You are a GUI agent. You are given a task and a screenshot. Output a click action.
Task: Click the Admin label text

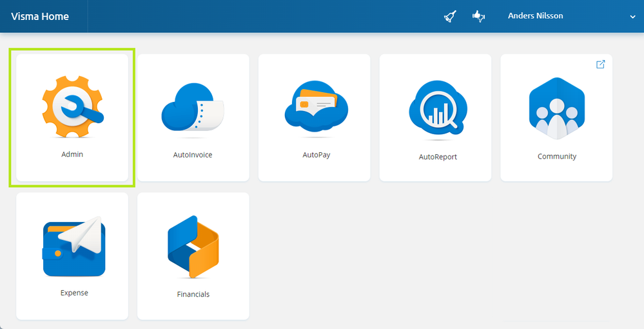click(72, 154)
